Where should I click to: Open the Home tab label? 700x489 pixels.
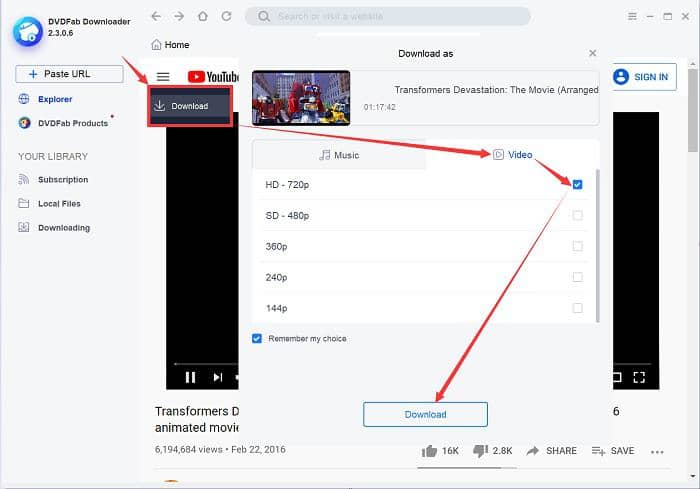click(177, 45)
